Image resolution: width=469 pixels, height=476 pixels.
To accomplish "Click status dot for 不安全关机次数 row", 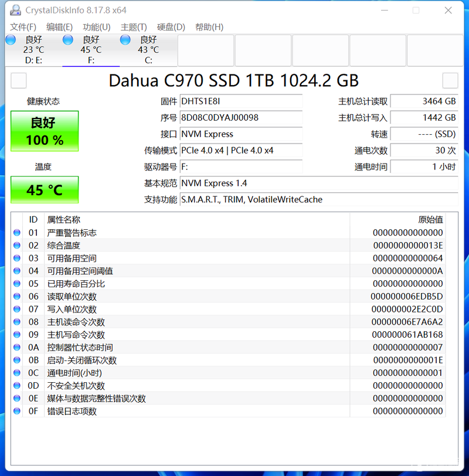I will coord(17,386).
